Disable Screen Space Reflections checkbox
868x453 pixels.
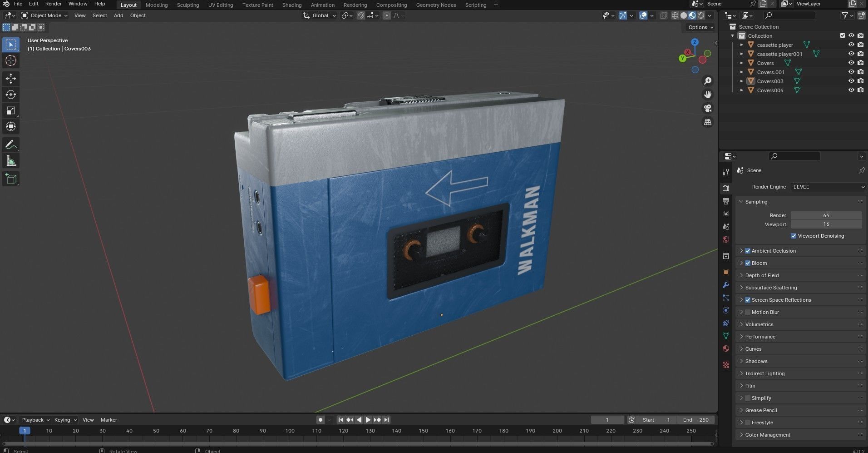tap(748, 300)
